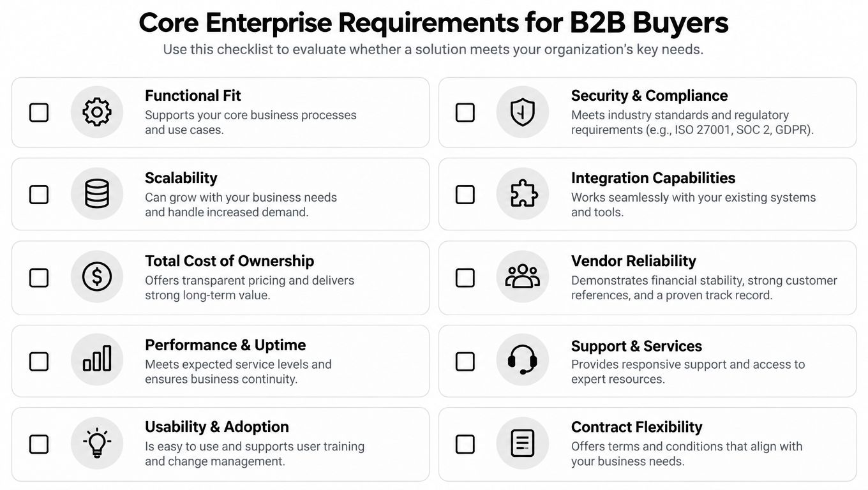Click the text 'Offers terms and conditions that align with'
The image size is (868, 490).
point(687,447)
